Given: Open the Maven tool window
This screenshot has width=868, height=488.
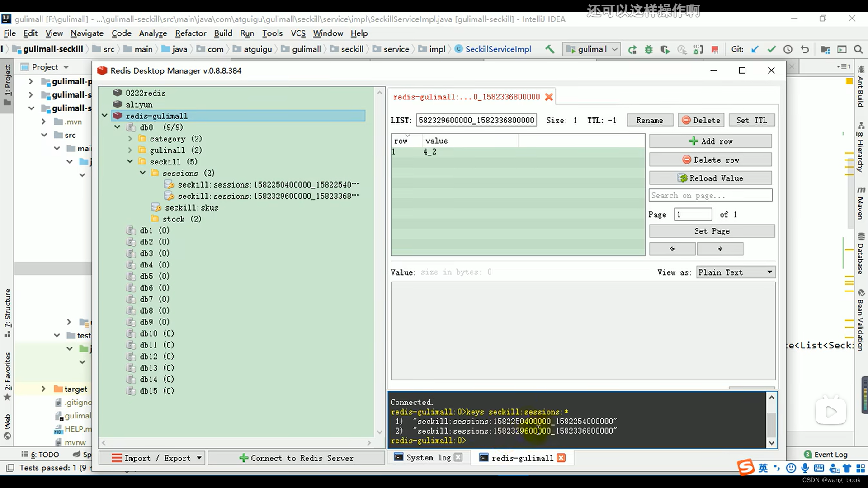Looking at the screenshot, I should click(861, 203).
